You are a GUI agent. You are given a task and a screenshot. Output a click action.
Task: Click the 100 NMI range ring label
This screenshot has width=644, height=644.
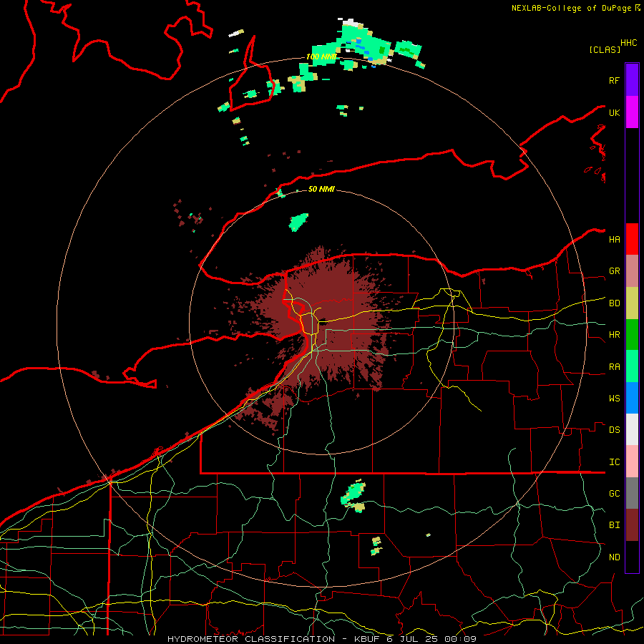tap(321, 57)
